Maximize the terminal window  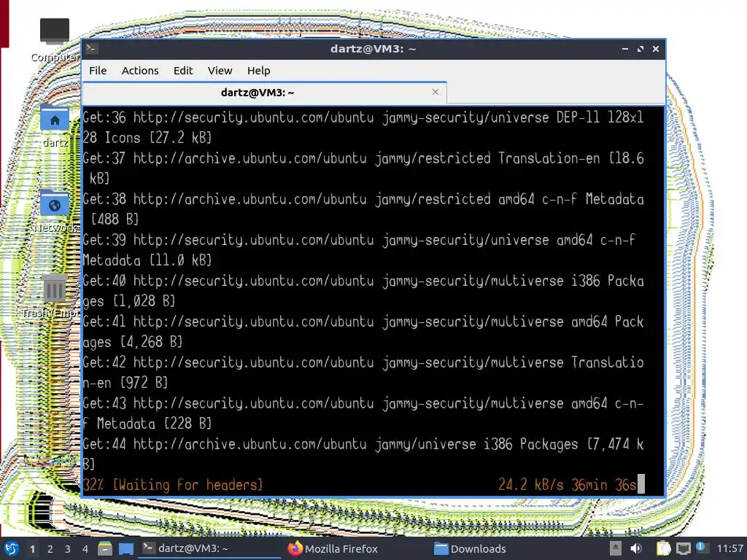(x=640, y=49)
